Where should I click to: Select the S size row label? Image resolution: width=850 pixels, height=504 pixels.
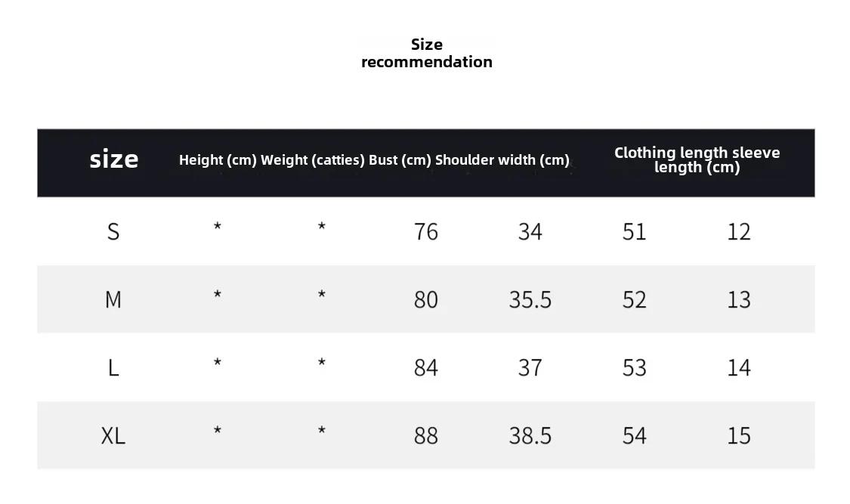[x=113, y=232]
